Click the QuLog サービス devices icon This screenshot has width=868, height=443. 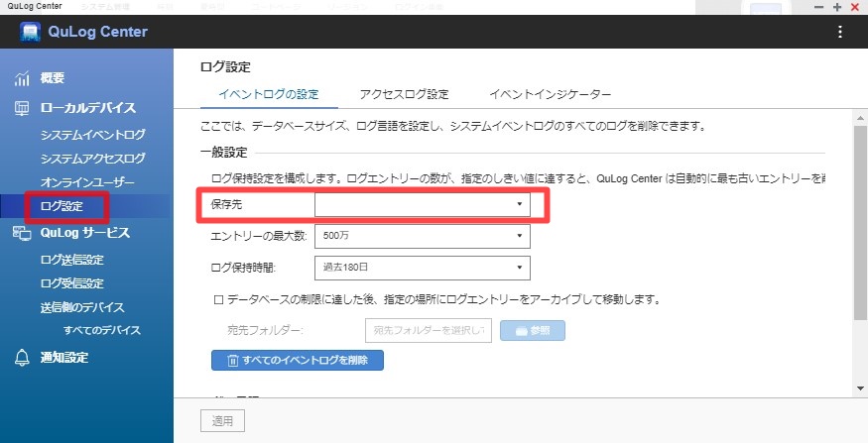click(22, 233)
